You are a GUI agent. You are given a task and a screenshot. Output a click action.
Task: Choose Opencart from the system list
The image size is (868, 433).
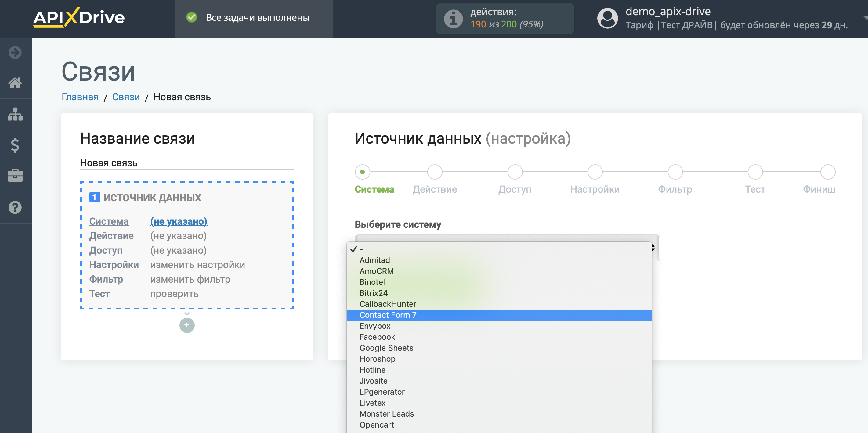click(x=499, y=425)
